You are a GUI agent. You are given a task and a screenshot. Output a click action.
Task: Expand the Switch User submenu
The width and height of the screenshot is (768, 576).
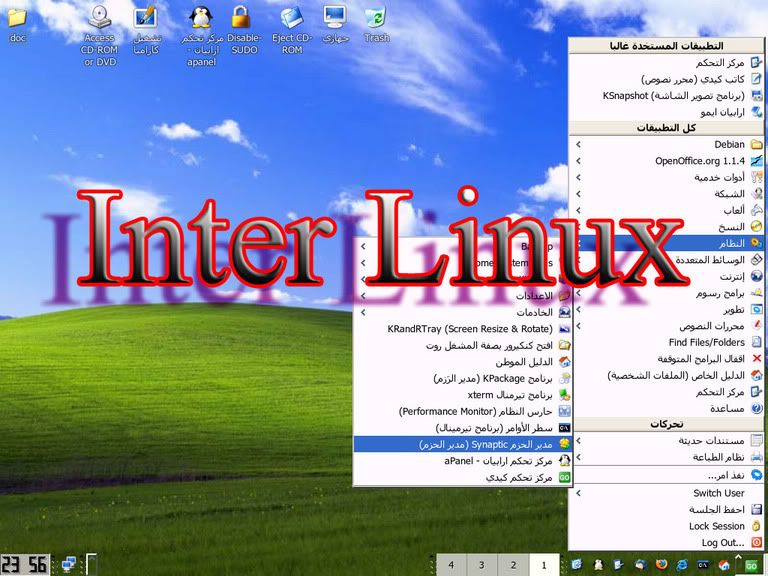[667, 493]
